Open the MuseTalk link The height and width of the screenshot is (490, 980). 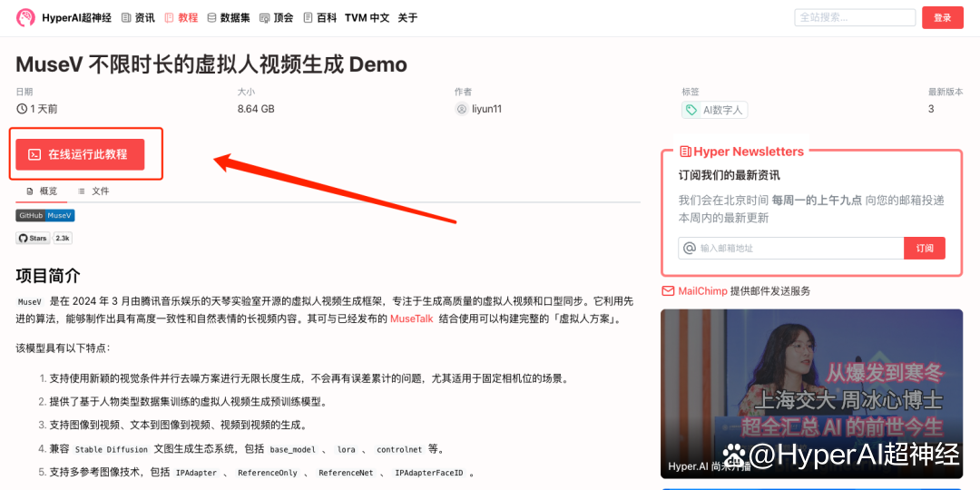click(x=411, y=318)
